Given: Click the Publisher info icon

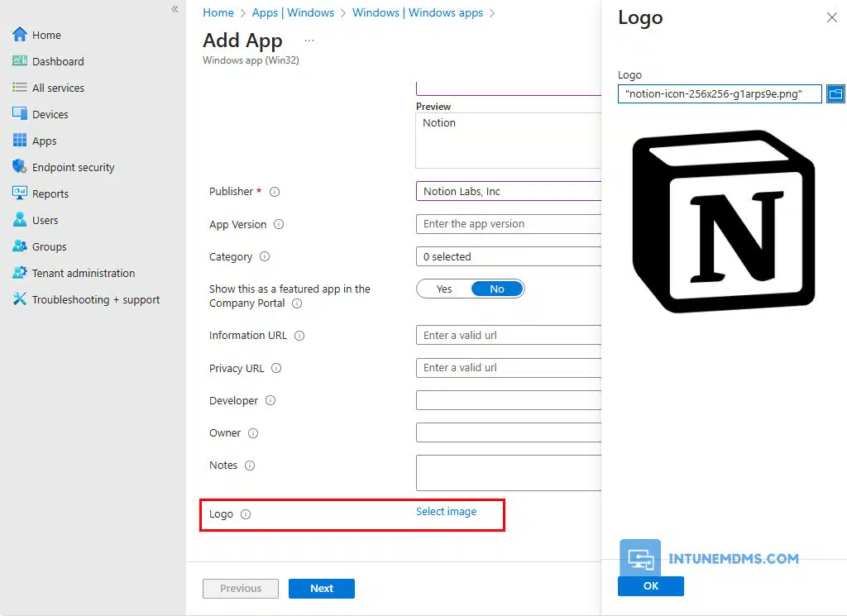Looking at the screenshot, I should pos(275,192).
